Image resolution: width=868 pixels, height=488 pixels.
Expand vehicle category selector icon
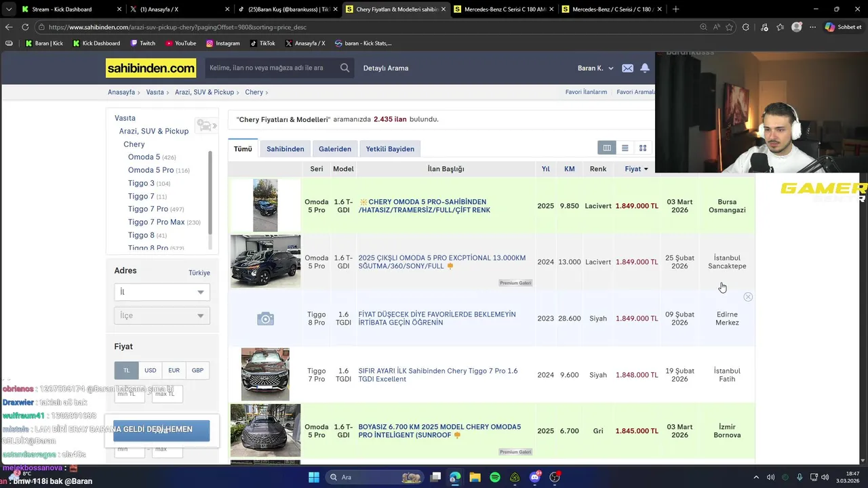point(205,125)
